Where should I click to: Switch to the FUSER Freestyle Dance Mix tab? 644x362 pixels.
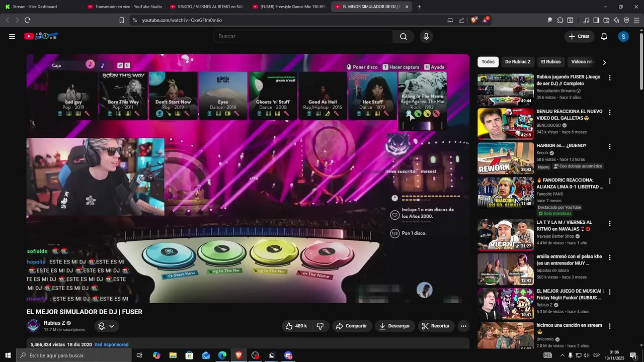[x=289, y=7]
